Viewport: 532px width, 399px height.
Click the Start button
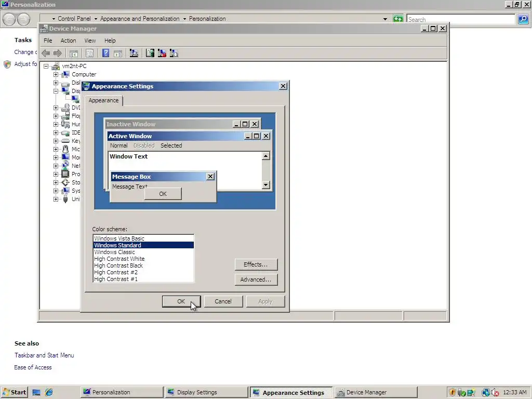14,392
